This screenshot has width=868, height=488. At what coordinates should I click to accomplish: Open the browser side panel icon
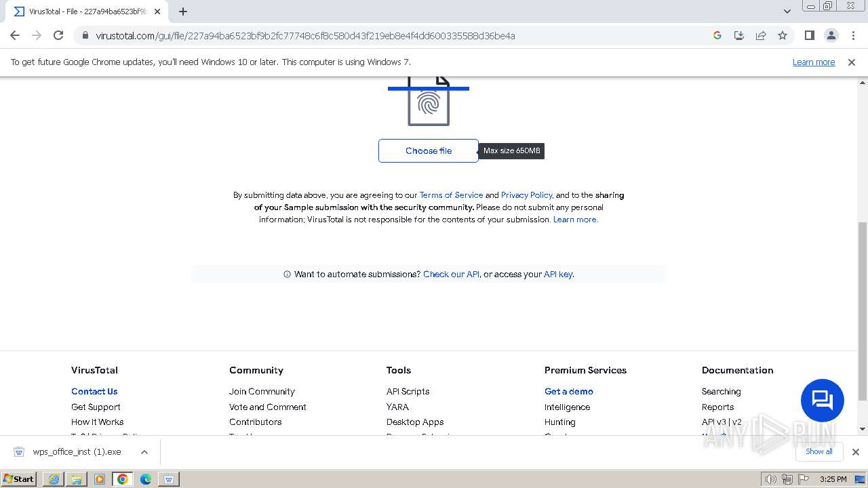tap(809, 35)
